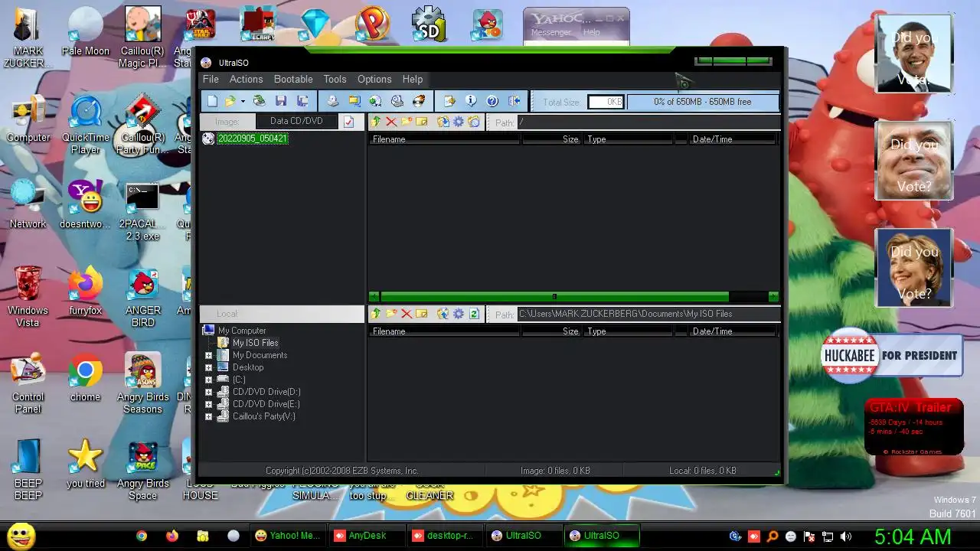Click the red Delete icon in local pane

(406, 314)
